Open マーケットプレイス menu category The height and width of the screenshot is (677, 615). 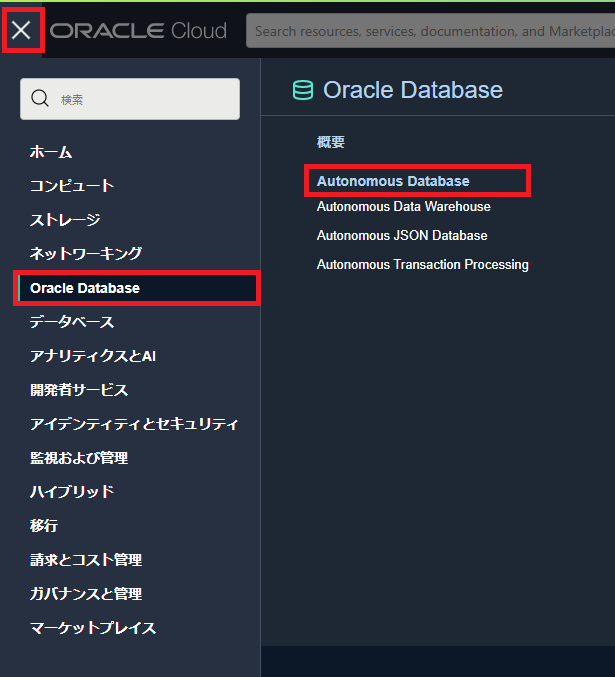click(93, 627)
